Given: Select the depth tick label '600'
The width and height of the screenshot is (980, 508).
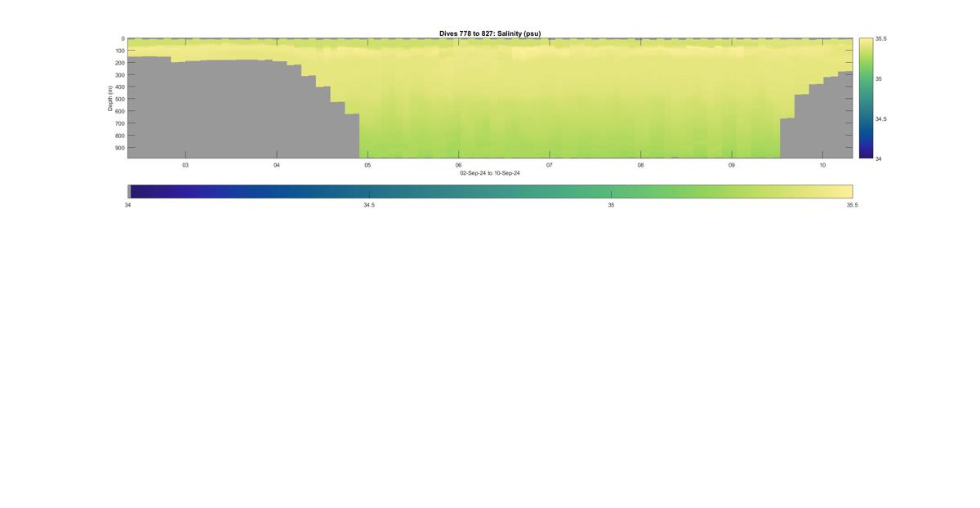Looking at the screenshot, I should 120,112.
